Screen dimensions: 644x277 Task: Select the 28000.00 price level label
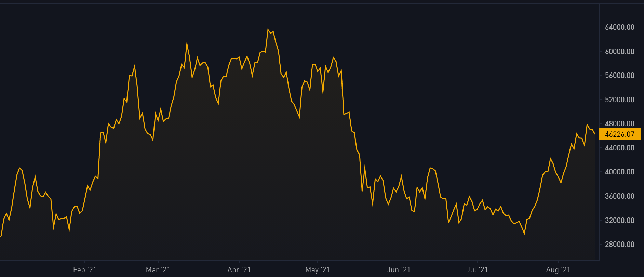[619, 245]
